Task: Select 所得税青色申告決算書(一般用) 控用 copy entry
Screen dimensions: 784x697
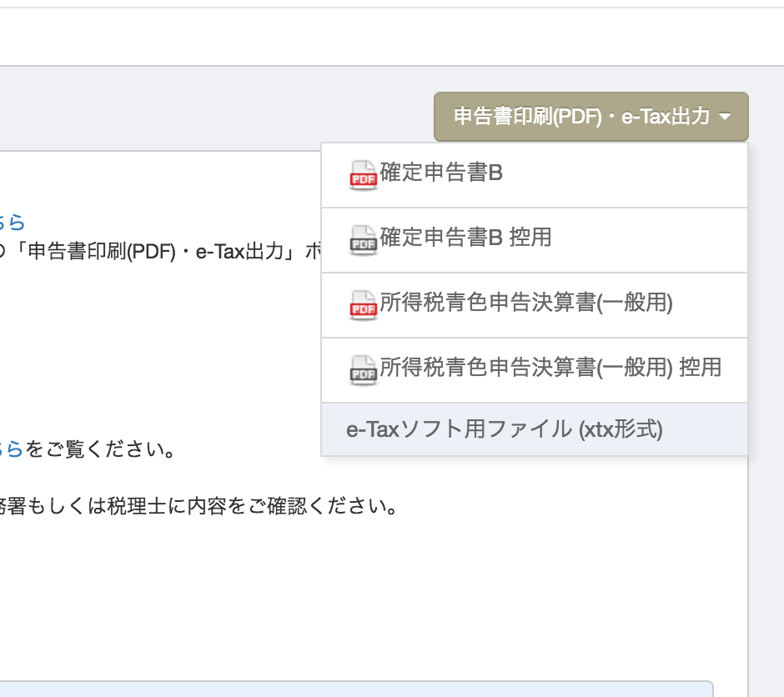Action: click(x=550, y=368)
